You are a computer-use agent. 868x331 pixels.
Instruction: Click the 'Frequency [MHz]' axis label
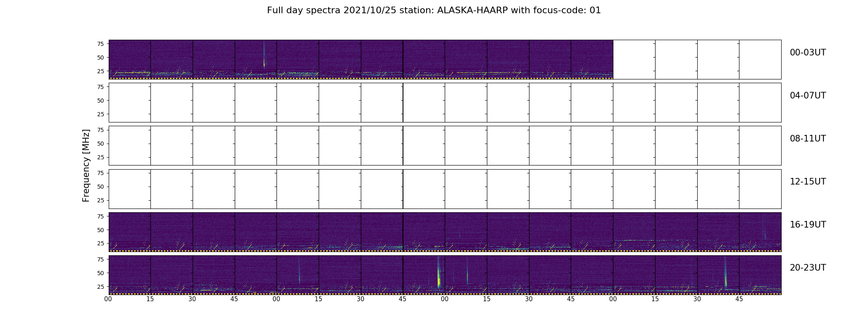pyautogui.click(x=86, y=165)
